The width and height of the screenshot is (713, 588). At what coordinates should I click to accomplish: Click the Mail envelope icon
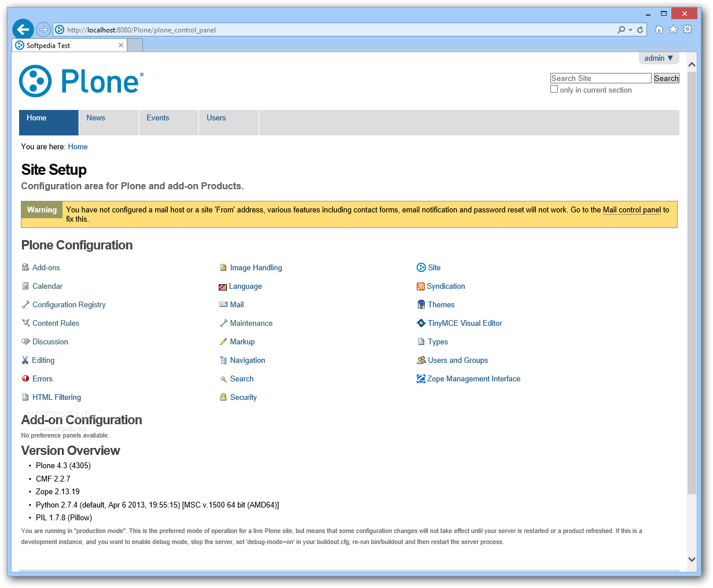pyautogui.click(x=223, y=304)
